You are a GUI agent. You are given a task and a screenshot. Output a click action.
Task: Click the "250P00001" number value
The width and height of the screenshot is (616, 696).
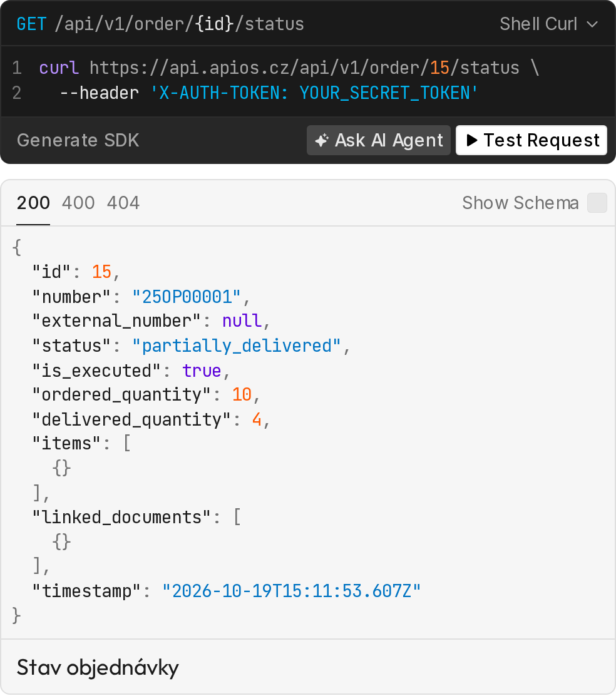(187, 297)
